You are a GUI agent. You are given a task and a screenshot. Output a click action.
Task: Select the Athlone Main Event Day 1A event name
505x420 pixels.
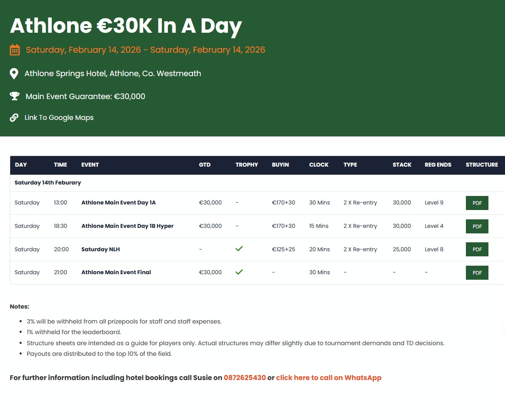click(119, 203)
